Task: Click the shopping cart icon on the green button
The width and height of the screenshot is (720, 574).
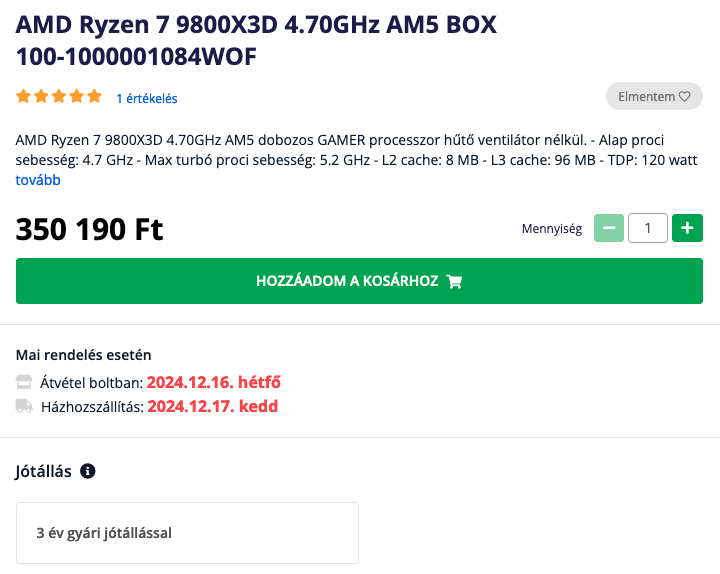Action: point(454,281)
